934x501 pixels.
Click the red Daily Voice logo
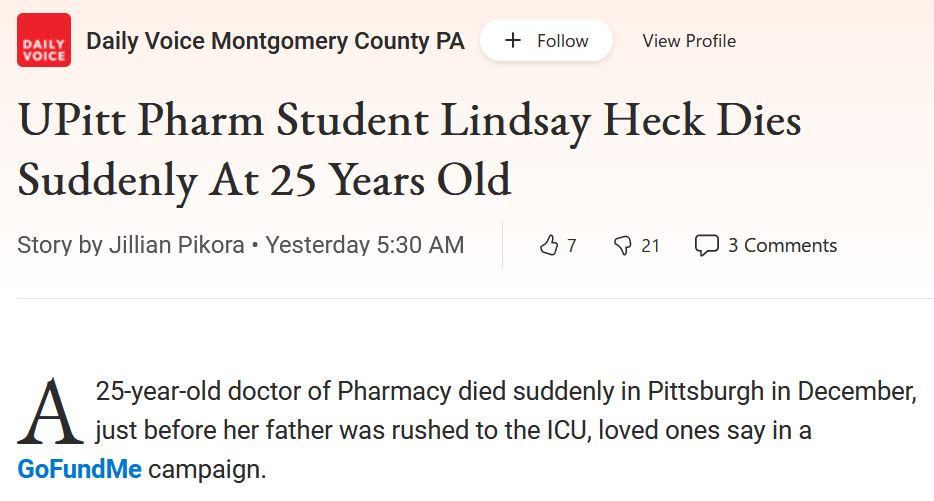pos(43,40)
